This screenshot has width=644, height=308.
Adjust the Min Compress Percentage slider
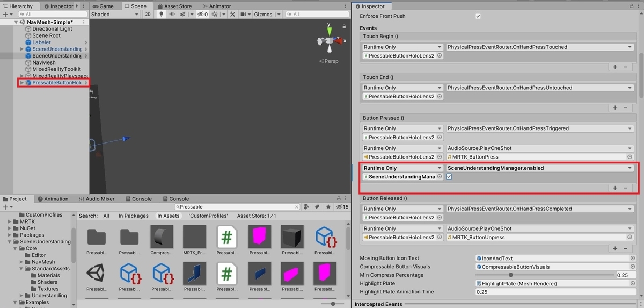[544, 275]
